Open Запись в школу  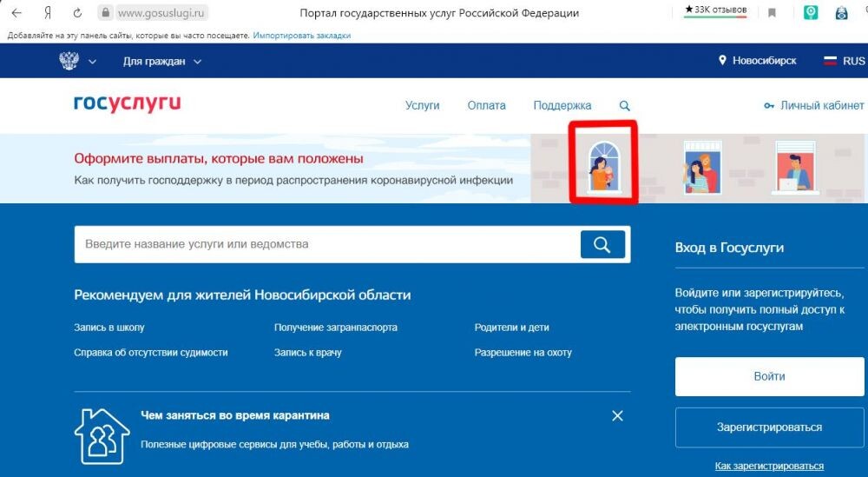click(109, 328)
